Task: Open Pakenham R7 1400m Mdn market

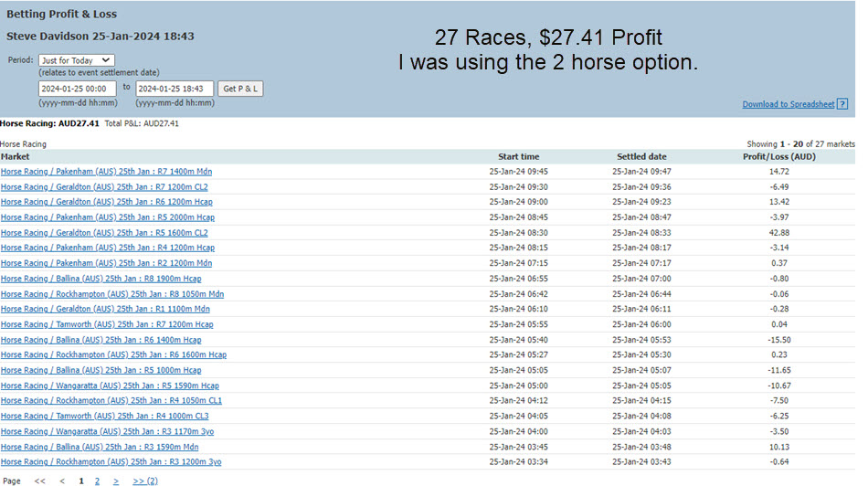Action: click(x=106, y=172)
